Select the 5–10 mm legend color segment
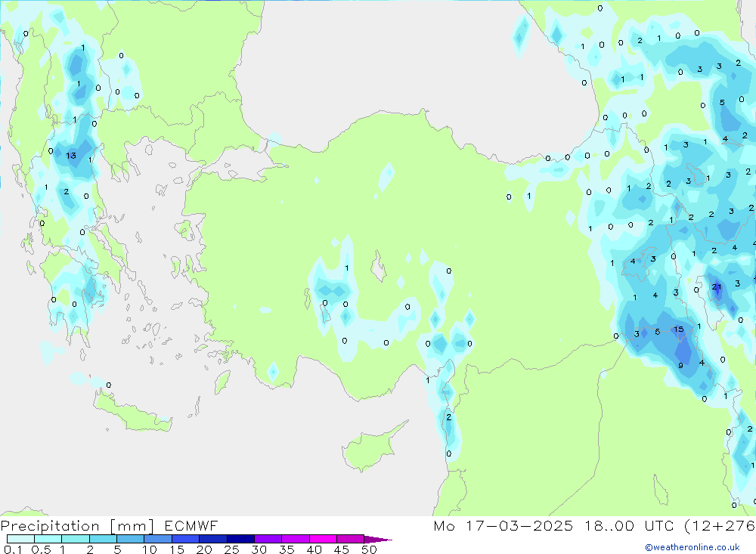 pyautogui.click(x=131, y=539)
